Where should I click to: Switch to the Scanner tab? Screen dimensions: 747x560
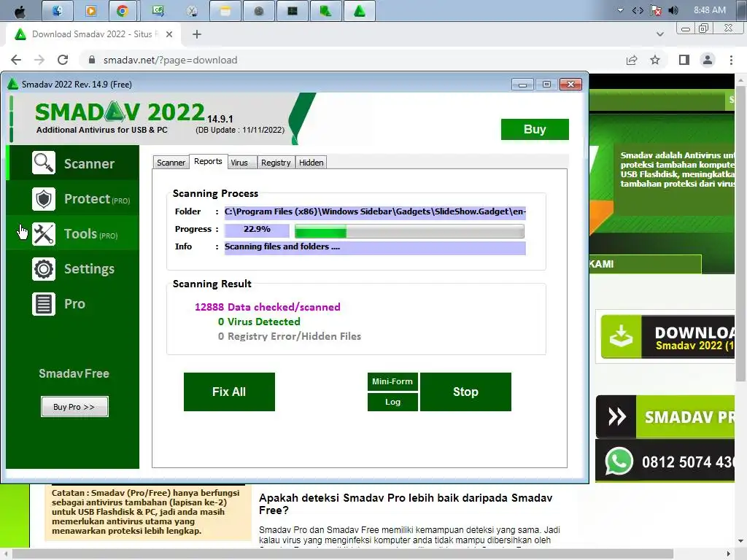click(171, 163)
